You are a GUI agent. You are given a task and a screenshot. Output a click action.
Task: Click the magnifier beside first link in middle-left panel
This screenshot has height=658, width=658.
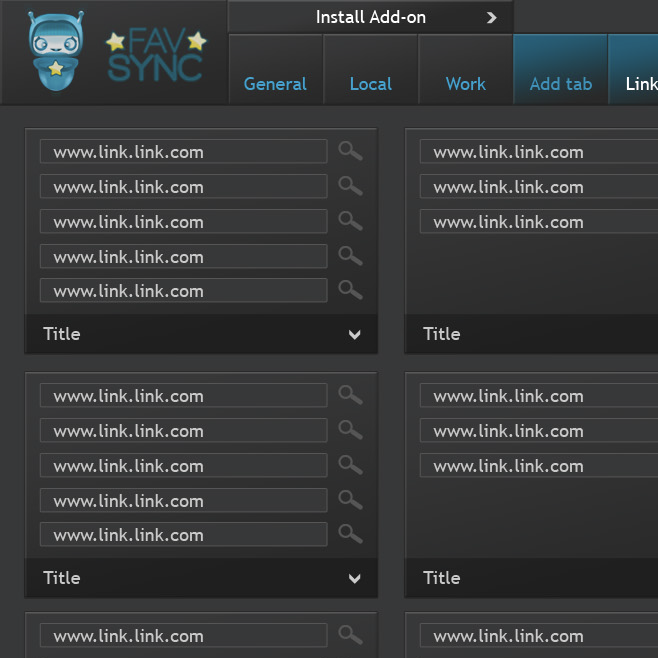tap(350, 395)
